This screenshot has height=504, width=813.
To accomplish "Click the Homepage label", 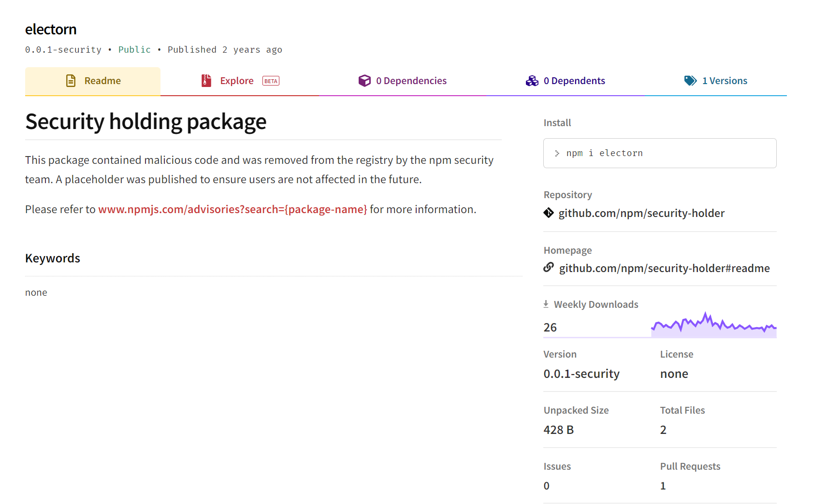I will (568, 250).
